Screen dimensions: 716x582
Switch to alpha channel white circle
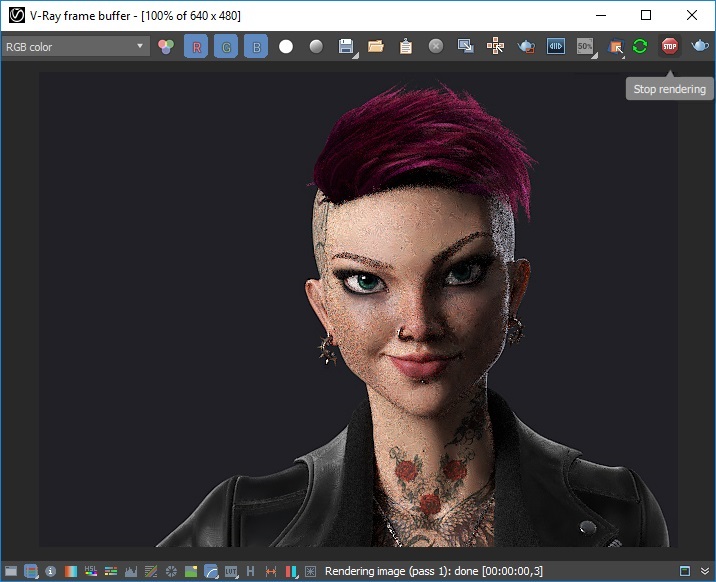[x=286, y=46]
